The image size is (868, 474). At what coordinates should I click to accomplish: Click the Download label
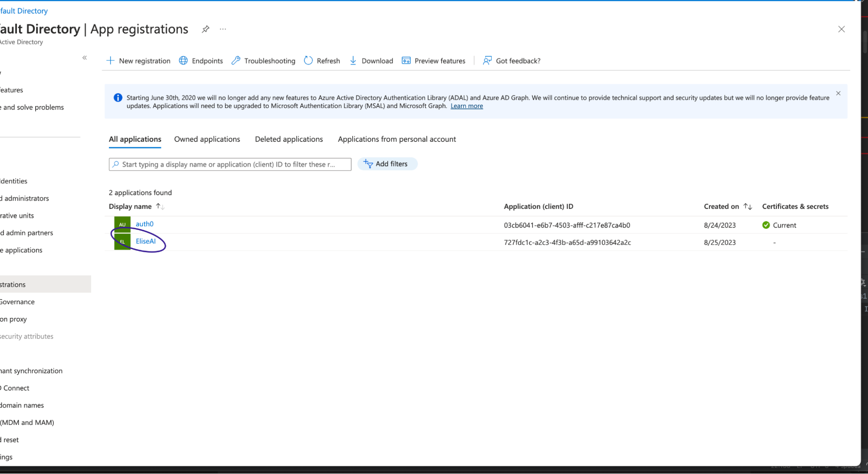click(377, 61)
